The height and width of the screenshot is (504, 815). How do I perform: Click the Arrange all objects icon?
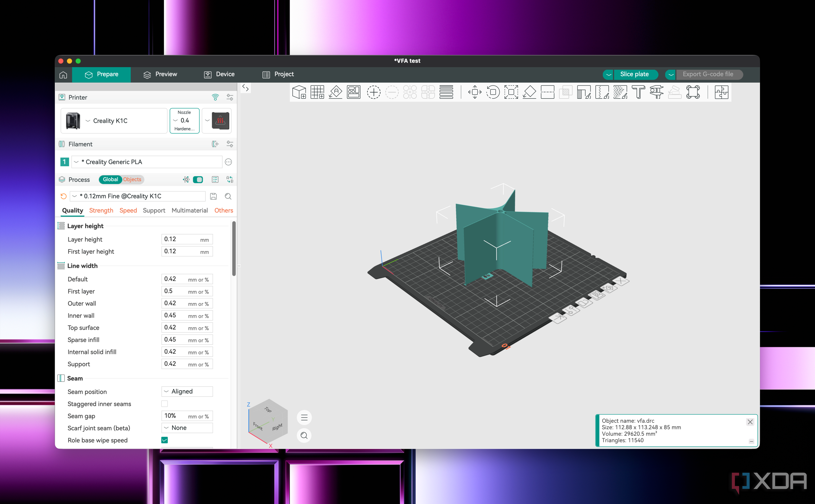[x=354, y=92]
